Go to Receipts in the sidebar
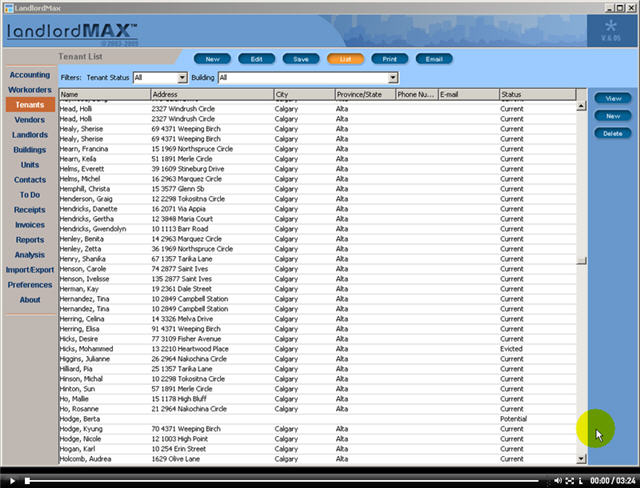Viewport: 640px width, 488px height. pos(30,210)
